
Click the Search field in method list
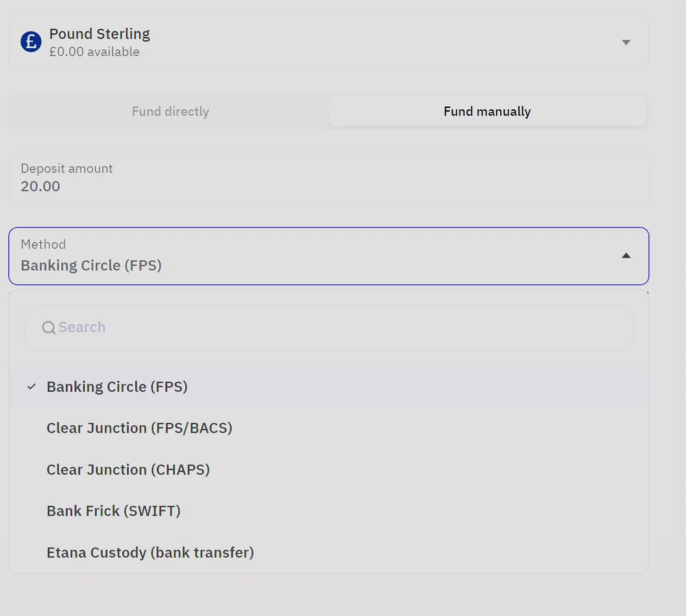click(329, 327)
